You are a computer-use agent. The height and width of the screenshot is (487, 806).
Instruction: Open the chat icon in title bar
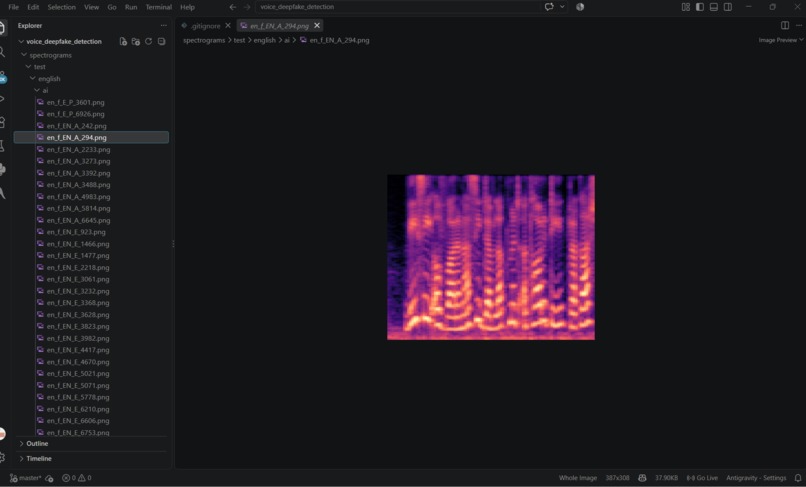[549, 7]
